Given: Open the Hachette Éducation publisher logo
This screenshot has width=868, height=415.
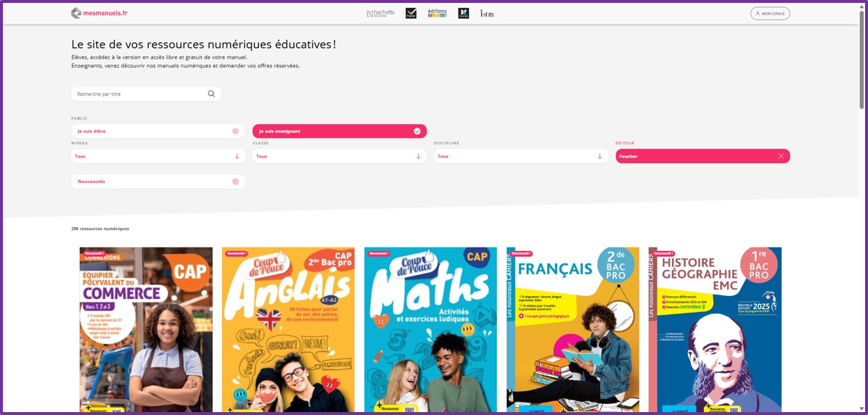Looking at the screenshot, I should 380,13.
